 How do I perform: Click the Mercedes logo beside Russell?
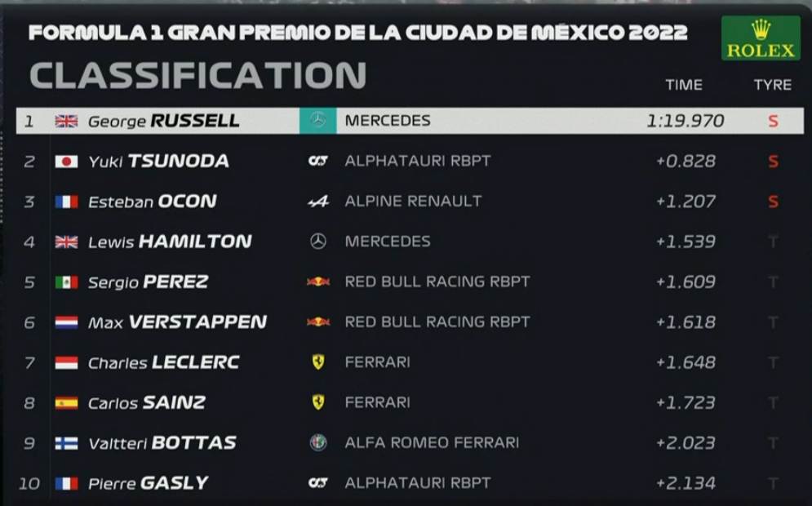pos(317,121)
